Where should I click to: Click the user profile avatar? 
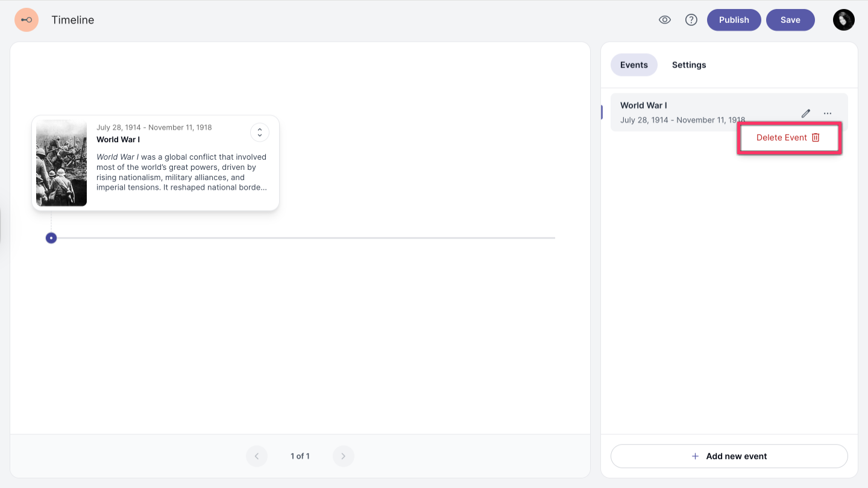pyautogui.click(x=843, y=20)
